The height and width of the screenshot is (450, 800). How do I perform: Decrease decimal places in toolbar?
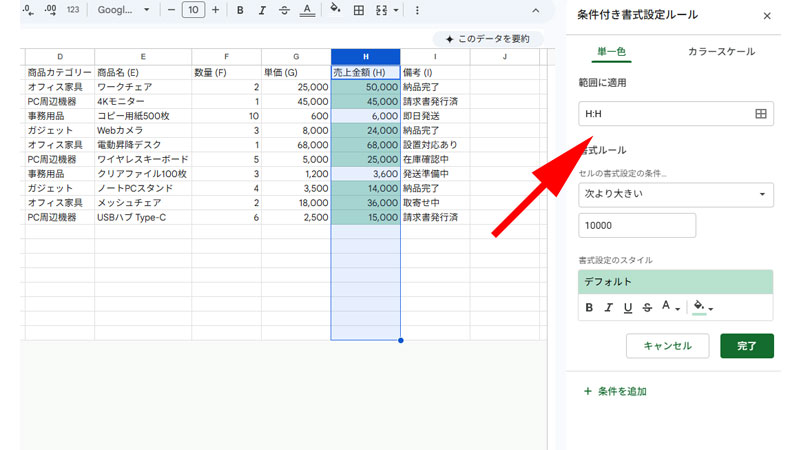pyautogui.click(x=28, y=10)
